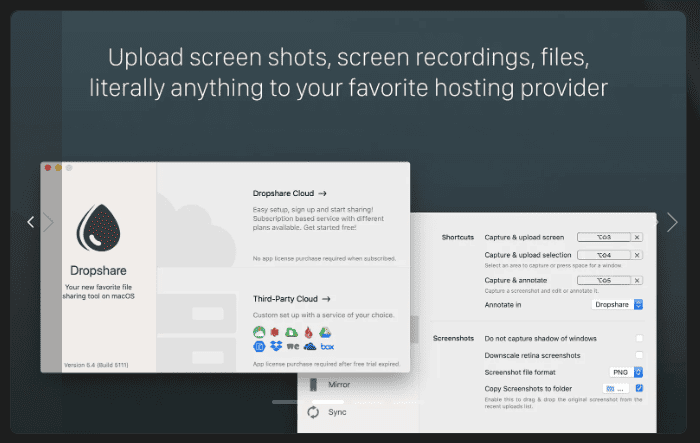Image resolution: width=700 pixels, height=443 pixels.
Task: Advance carousel with right chevron arrow
Action: (672, 222)
